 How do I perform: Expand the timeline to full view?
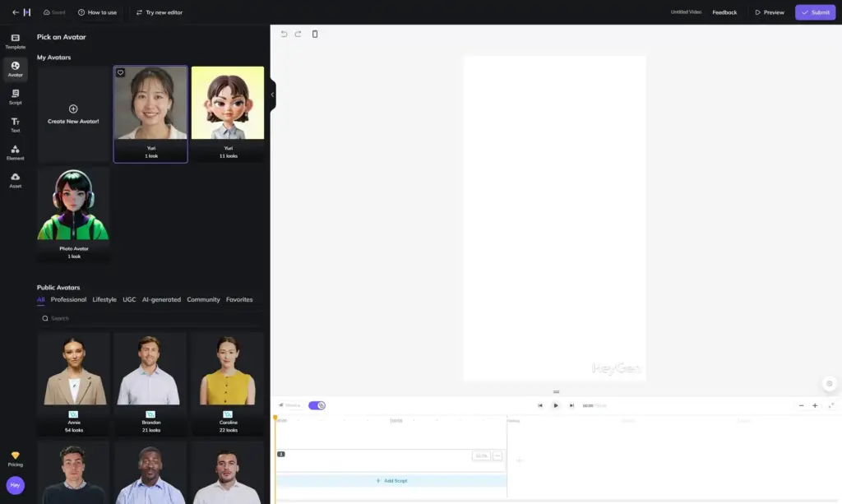point(830,405)
